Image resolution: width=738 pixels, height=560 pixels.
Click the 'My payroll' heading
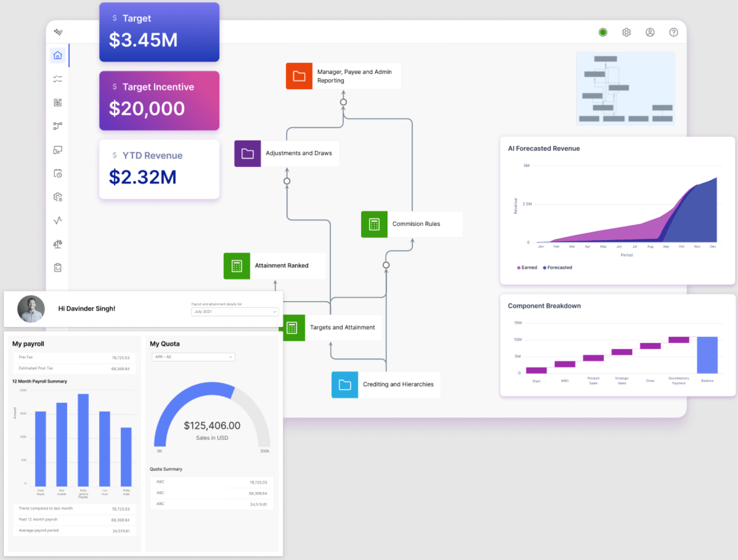pos(28,344)
